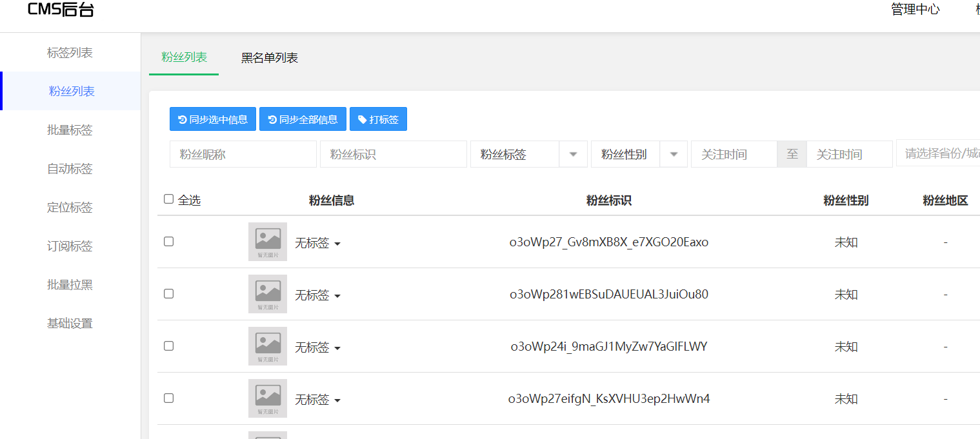The height and width of the screenshot is (439, 980).
Task: Click the 打标签 button
Action: click(378, 119)
